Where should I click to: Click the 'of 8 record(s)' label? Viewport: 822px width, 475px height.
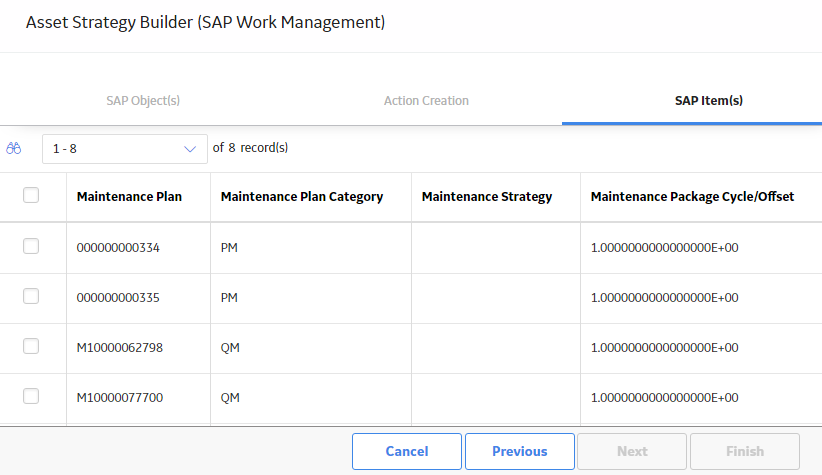point(250,148)
